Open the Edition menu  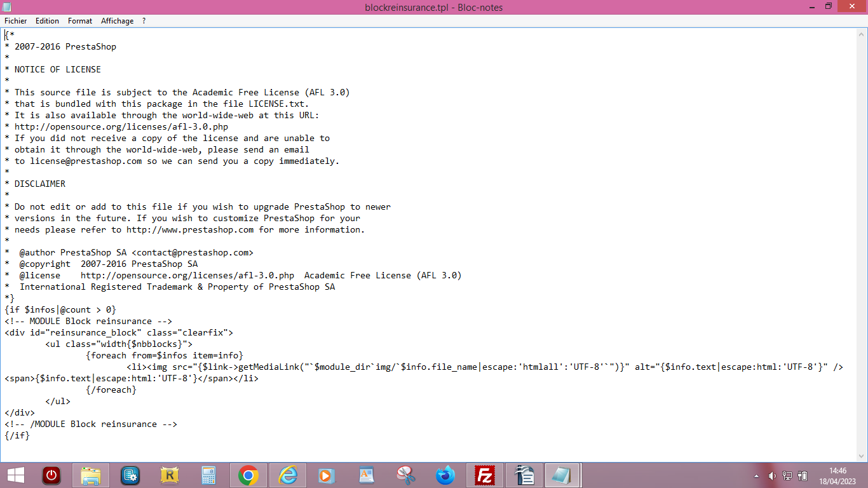(x=47, y=21)
